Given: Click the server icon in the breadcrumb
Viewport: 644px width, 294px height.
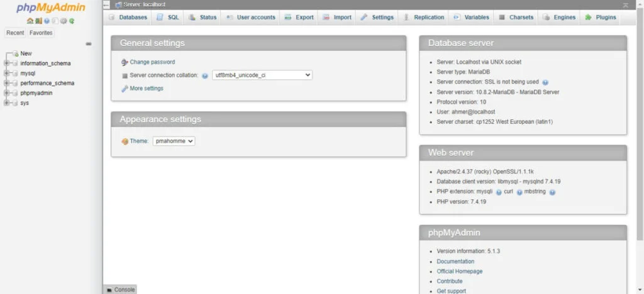Looking at the screenshot, I should point(118,4).
